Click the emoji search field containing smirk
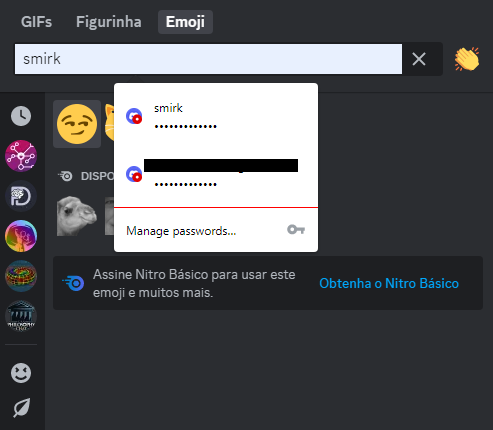Screen dimensions: 493x430 (208, 59)
